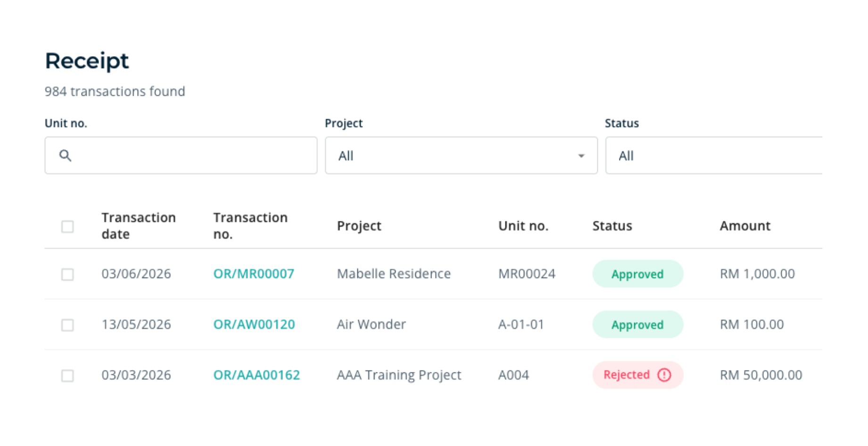Viewport: 868px width, 446px height.
Task: Click unit number A-01-01
Action: (521, 324)
